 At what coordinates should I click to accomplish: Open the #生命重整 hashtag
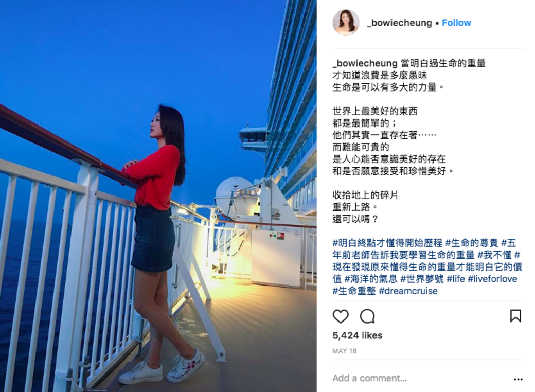point(354,291)
